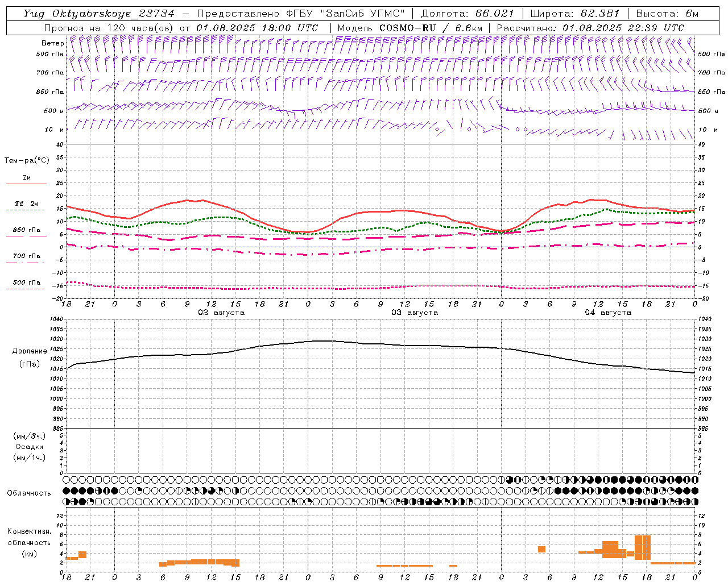The height and width of the screenshot is (582, 728).
Task: Click the '(мм/1ч.)' unit label
Action: click(30, 458)
